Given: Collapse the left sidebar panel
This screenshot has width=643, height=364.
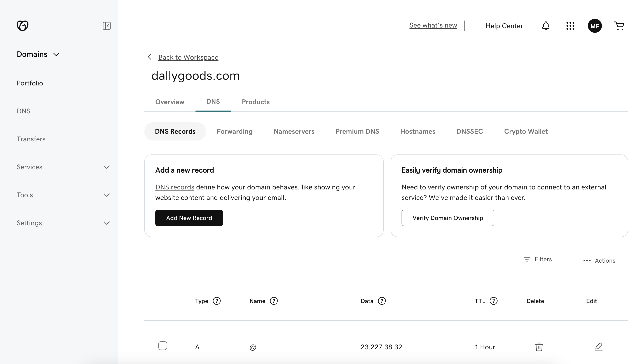Looking at the screenshot, I should coord(107,26).
